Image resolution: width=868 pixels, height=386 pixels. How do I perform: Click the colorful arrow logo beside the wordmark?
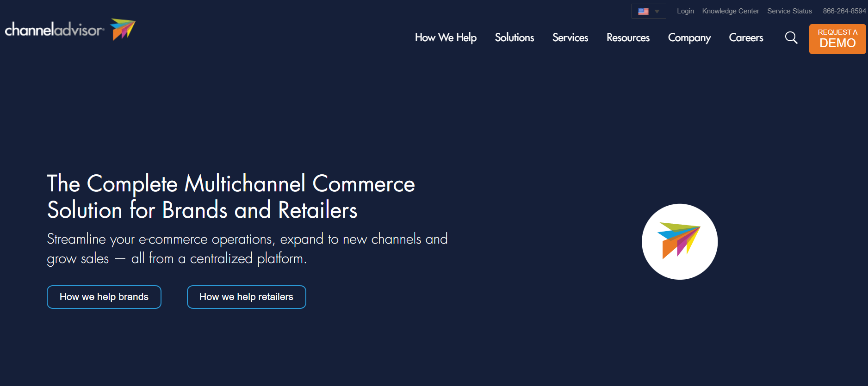click(x=123, y=29)
